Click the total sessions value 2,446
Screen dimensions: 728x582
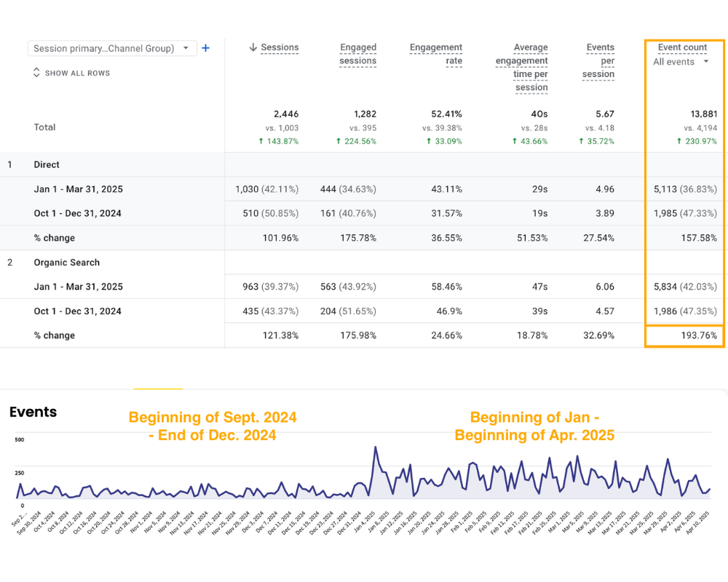click(285, 114)
